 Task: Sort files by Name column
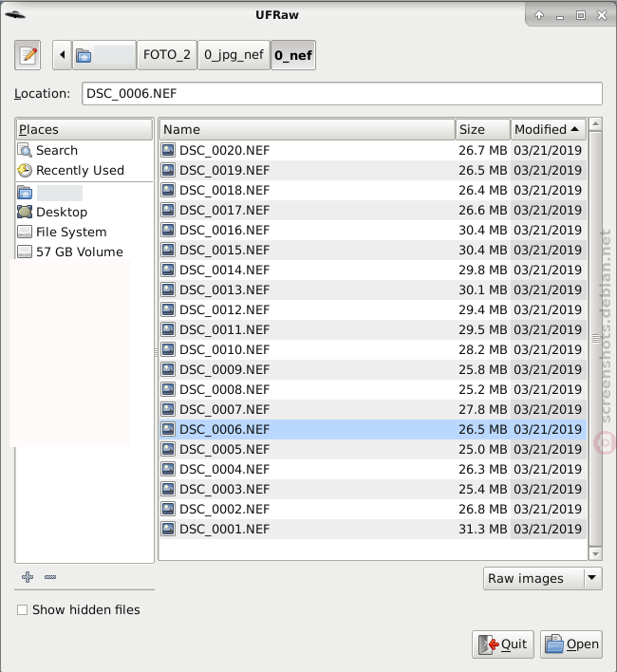coord(308,129)
